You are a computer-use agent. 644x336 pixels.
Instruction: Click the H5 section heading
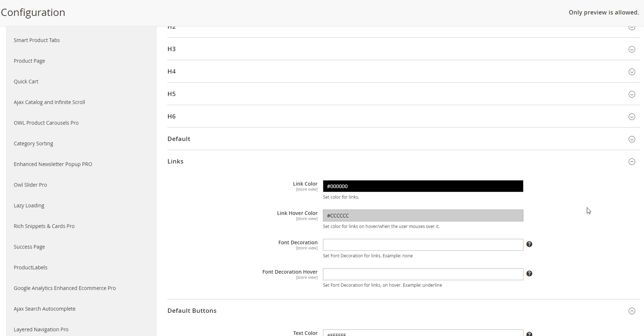[172, 94]
